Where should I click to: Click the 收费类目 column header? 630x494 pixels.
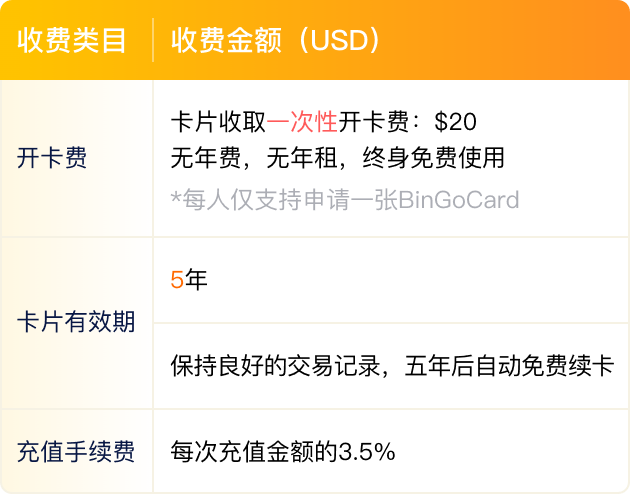[72, 41]
